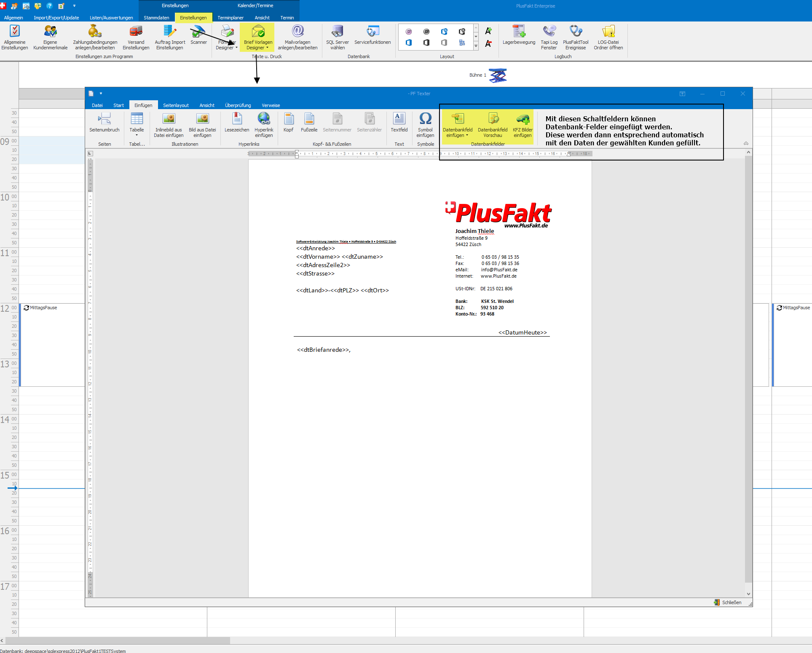Open Datenbankfeld Vorschau
The height and width of the screenshot is (653, 812).
493,125
